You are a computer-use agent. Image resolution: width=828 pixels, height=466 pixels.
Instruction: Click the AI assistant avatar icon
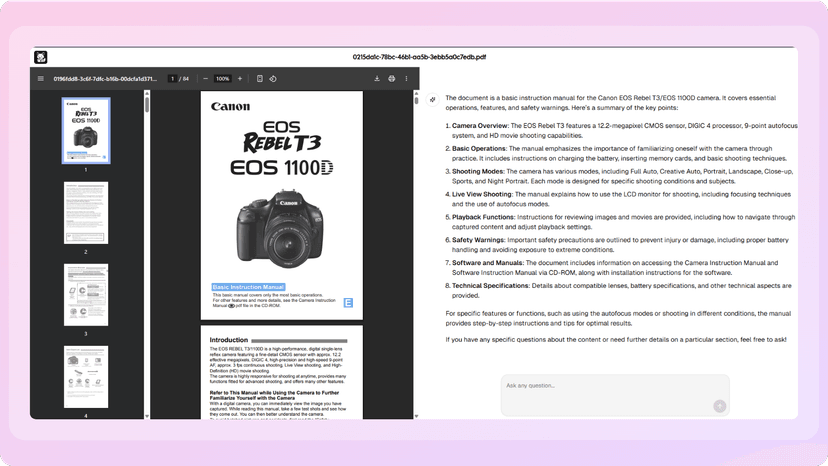(432, 99)
